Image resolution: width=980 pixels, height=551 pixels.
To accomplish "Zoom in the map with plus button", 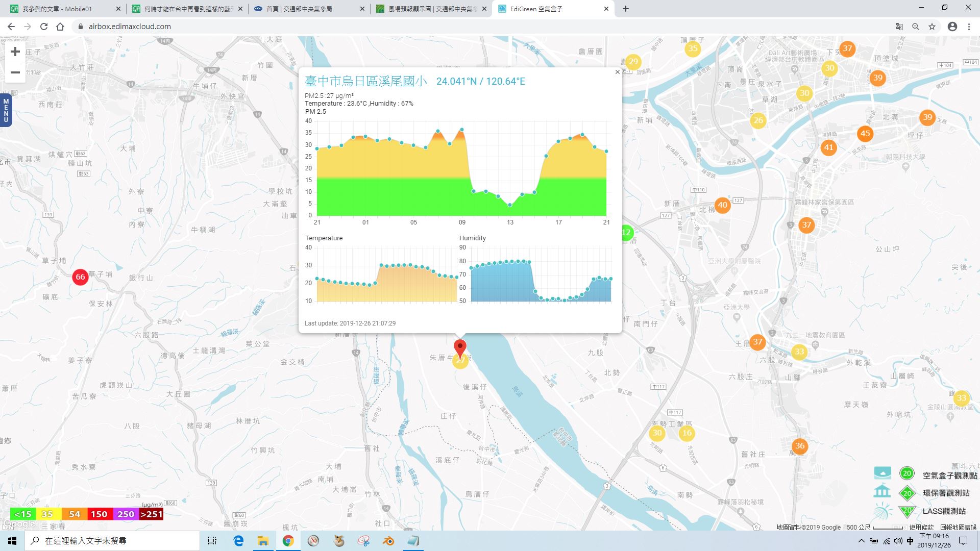I will [15, 52].
